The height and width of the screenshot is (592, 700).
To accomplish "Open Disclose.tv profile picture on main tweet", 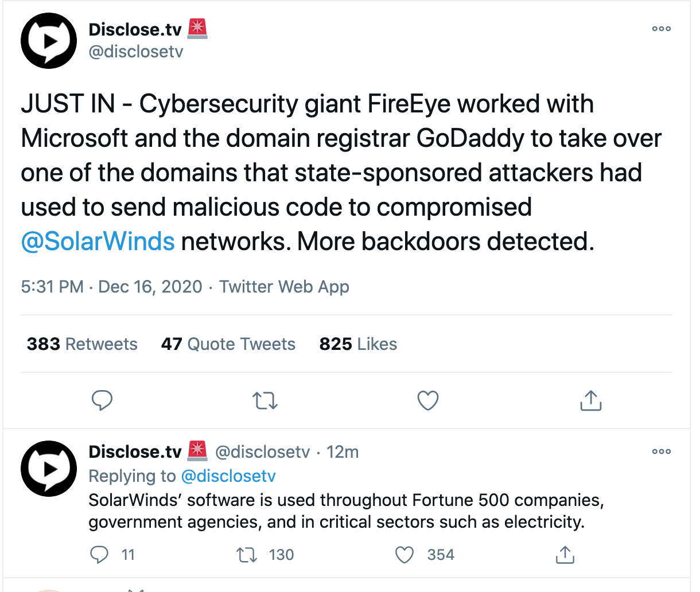I will (x=49, y=41).
